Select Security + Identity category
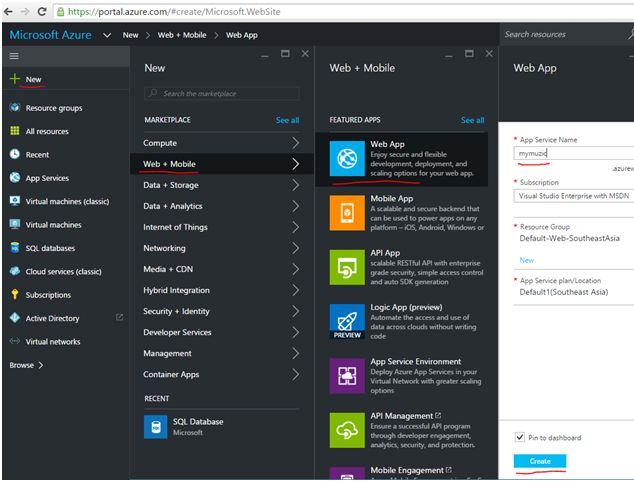The image size is (634, 482). [222, 311]
